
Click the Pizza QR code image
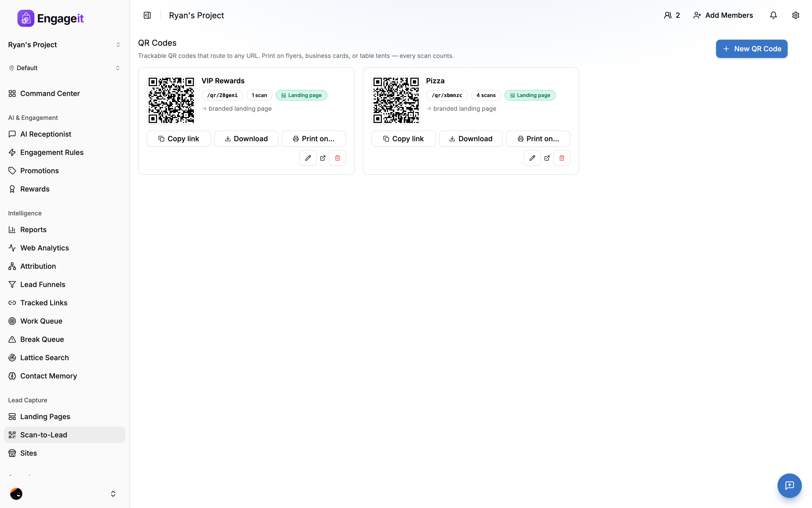point(396,100)
